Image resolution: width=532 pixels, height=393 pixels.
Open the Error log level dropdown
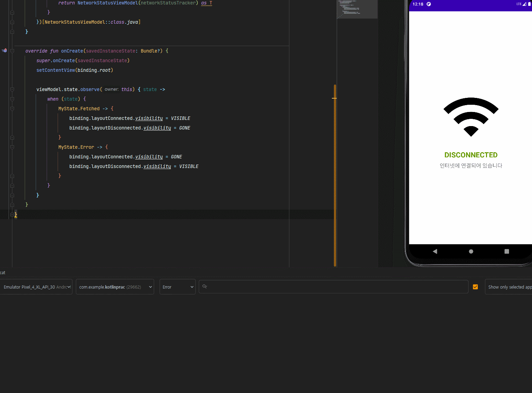pos(177,287)
